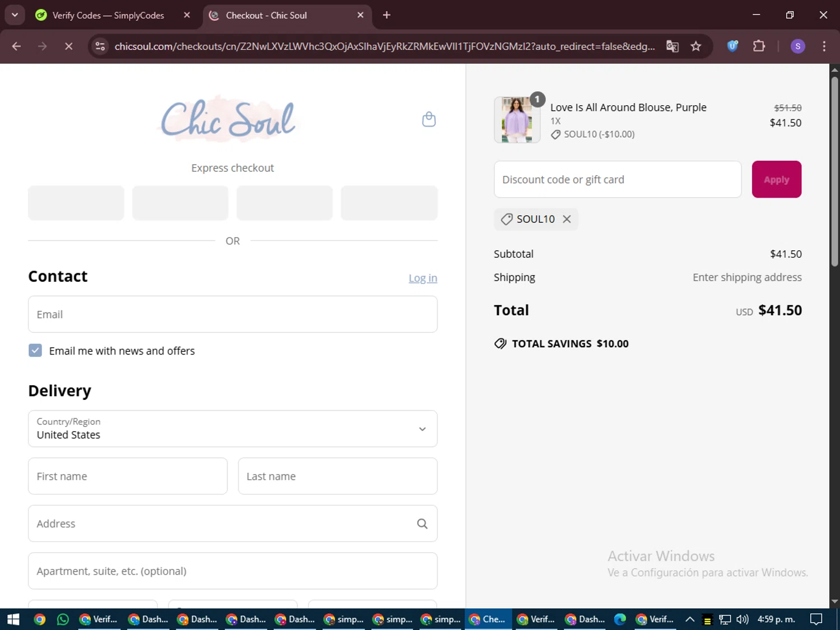Viewport: 840px width, 630px height.
Task: Click the Chic Soul logo
Action: point(228,119)
